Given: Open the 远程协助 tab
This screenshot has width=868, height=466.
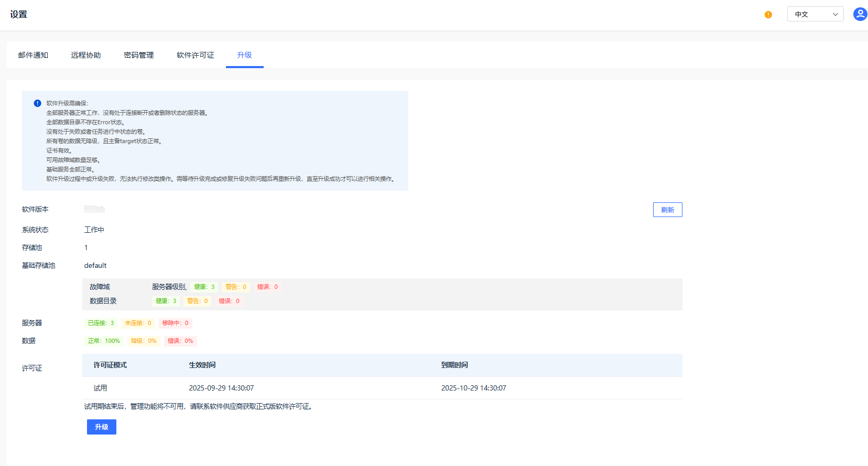Looking at the screenshot, I should coord(86,55).
